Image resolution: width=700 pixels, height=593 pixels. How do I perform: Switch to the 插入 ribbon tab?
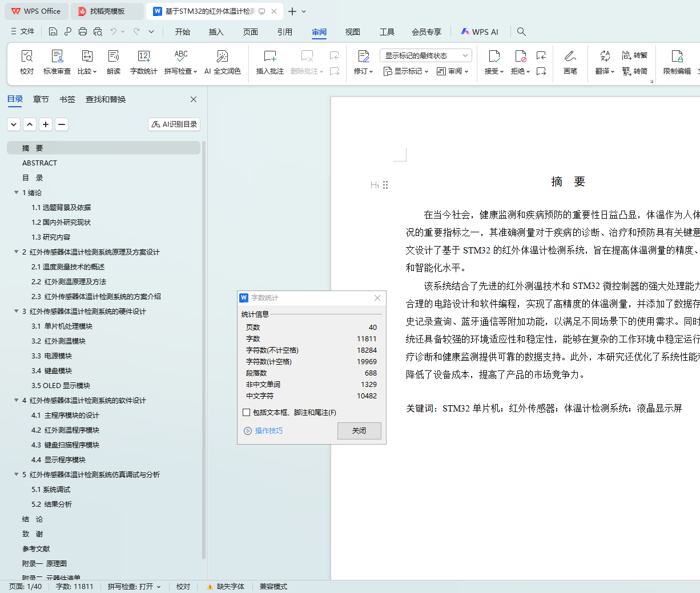point(216,32)
